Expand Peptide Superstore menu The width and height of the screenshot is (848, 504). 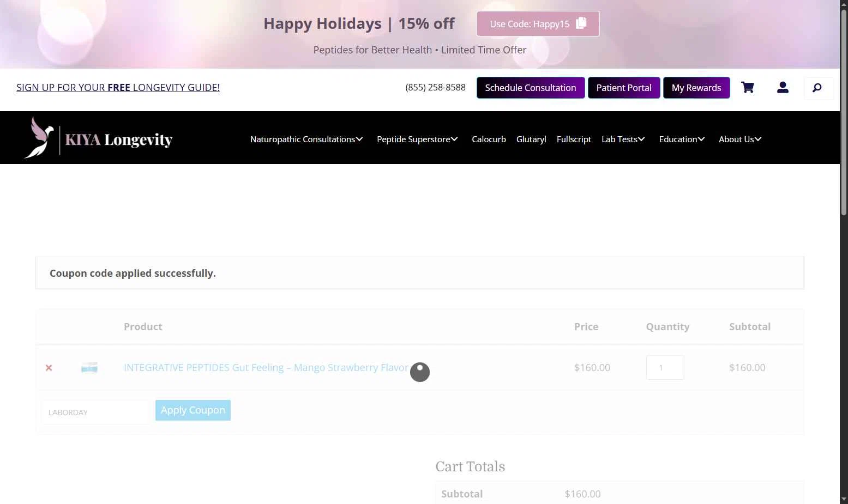(x=417, y=139)
